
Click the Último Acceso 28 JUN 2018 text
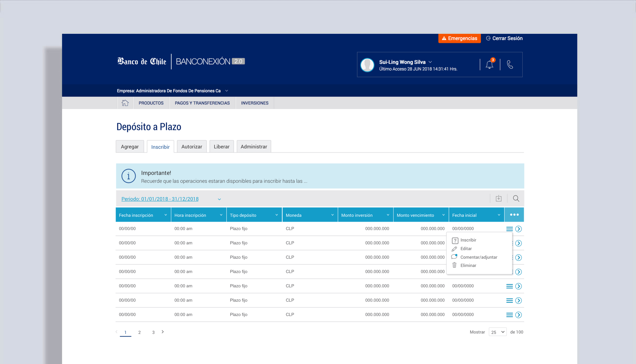pos(418,69)
